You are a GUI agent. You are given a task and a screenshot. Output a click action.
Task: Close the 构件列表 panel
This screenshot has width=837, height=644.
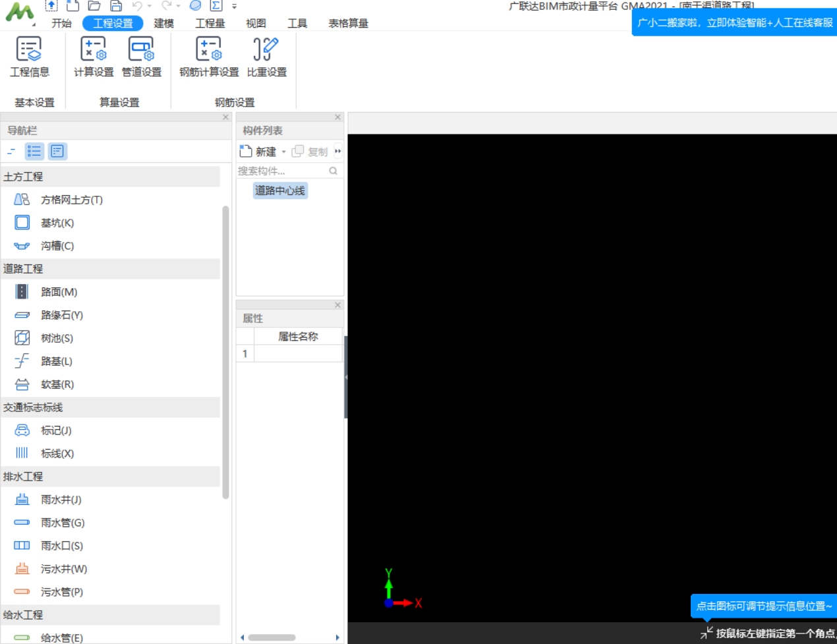(337, 117)
